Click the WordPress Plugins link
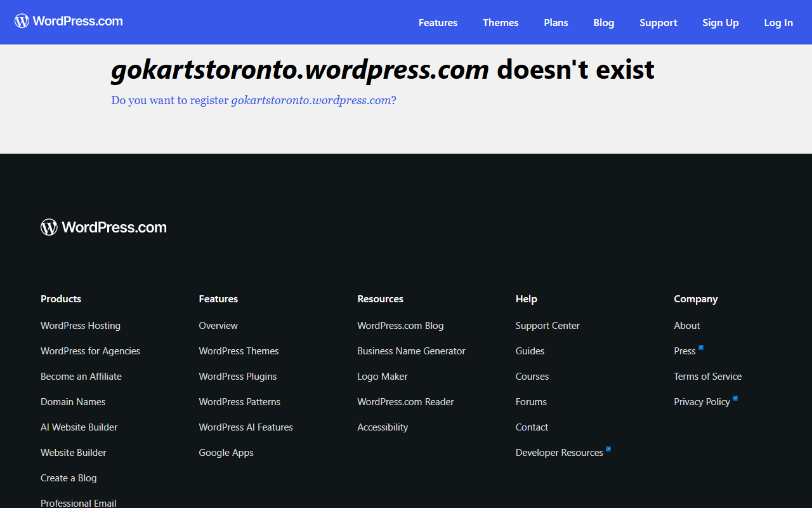 238,377
